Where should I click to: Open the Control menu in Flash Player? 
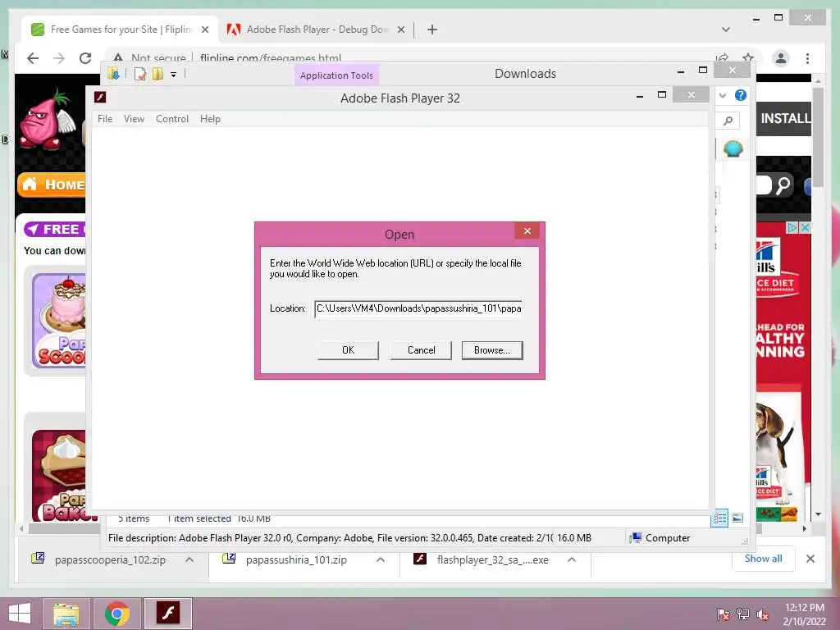tap(172, 119)
